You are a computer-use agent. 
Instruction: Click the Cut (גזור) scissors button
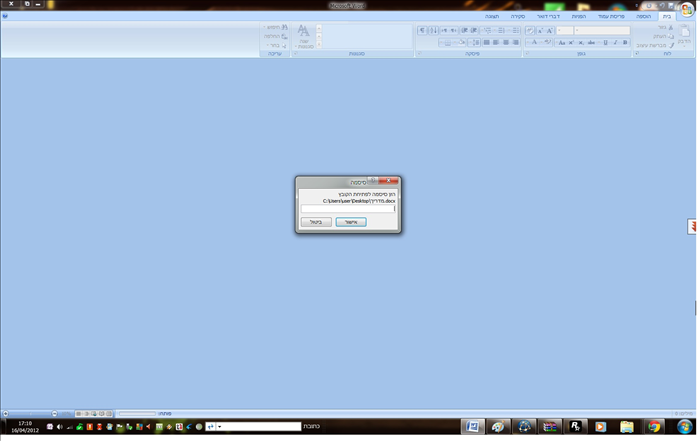(665, 28)
